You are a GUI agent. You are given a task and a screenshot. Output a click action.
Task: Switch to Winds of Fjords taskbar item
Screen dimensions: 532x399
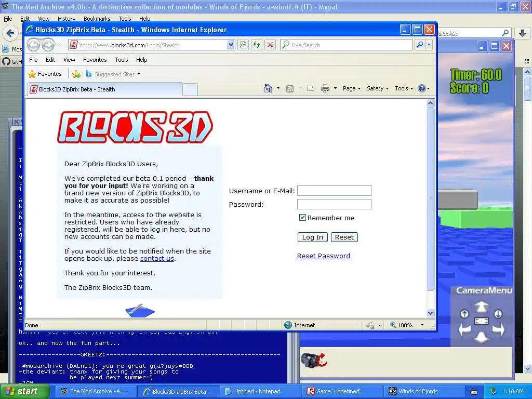422,391
